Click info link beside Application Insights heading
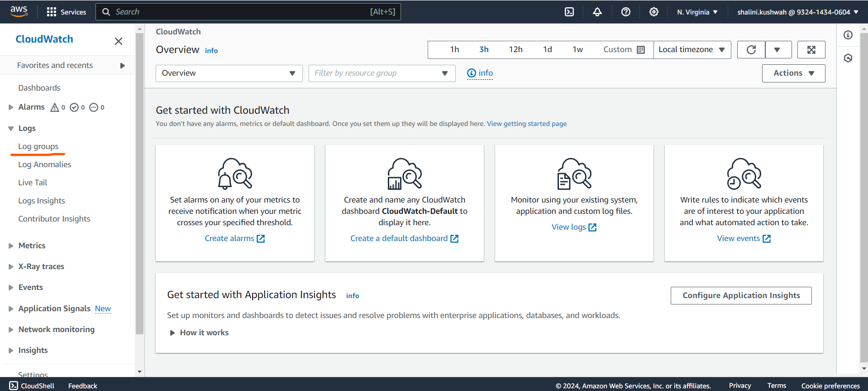 pos(353,296)
